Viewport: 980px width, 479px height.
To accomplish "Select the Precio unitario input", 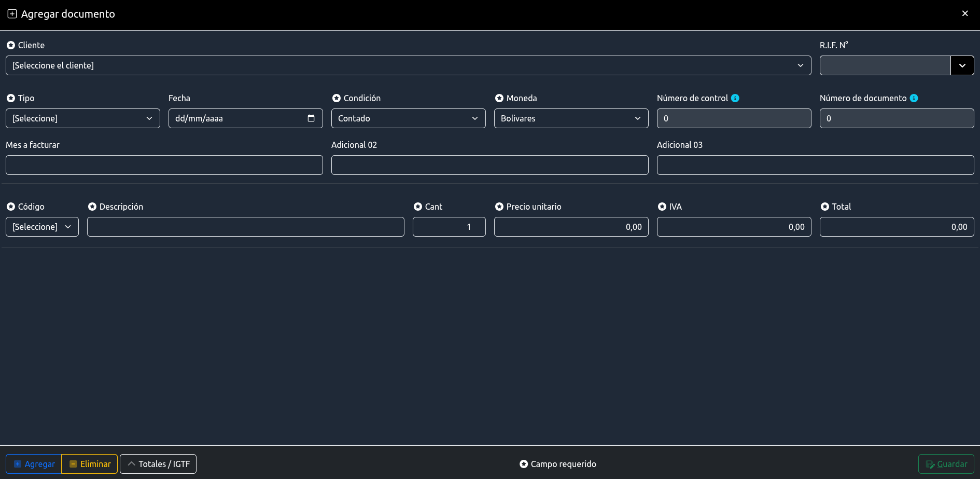I will click(x=571, y=227).
